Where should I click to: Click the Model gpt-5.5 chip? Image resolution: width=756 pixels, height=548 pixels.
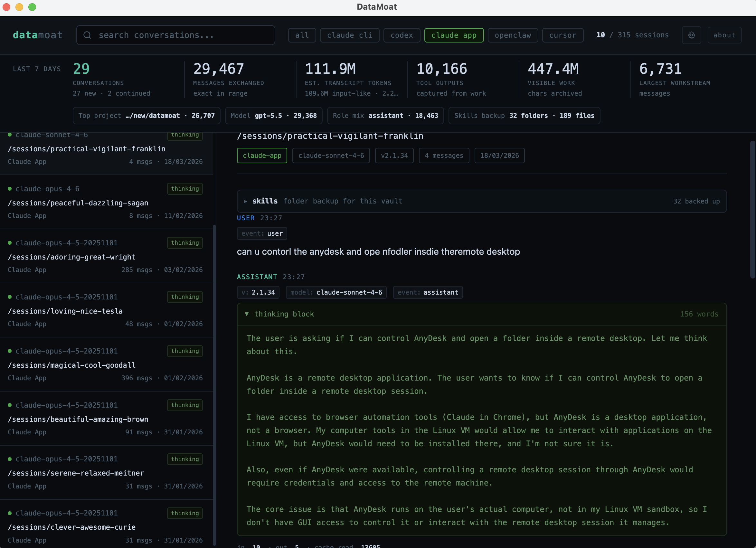click(274, 116)
